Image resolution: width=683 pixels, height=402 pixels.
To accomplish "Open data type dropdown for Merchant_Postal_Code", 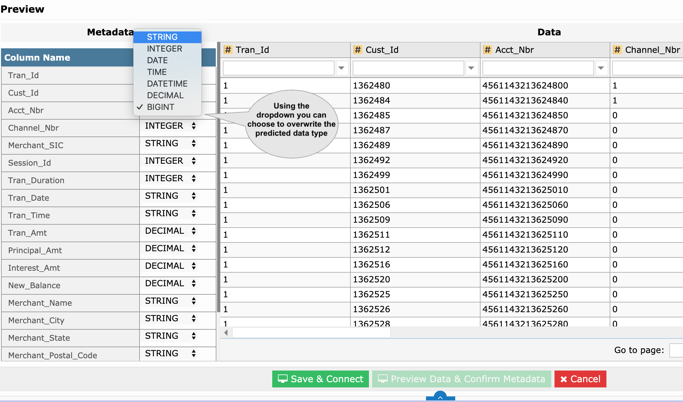I will coord(170,353).
